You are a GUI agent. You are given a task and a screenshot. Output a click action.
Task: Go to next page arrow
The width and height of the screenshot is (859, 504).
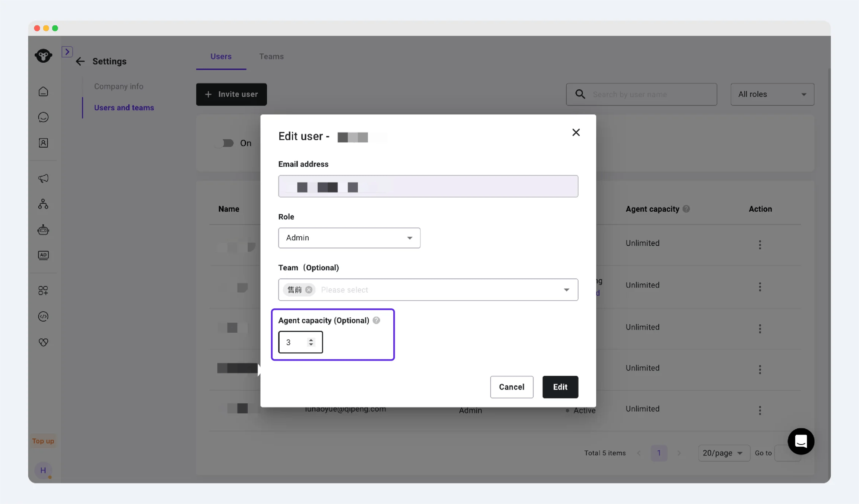pyautogui.click(x=679, y=453)
